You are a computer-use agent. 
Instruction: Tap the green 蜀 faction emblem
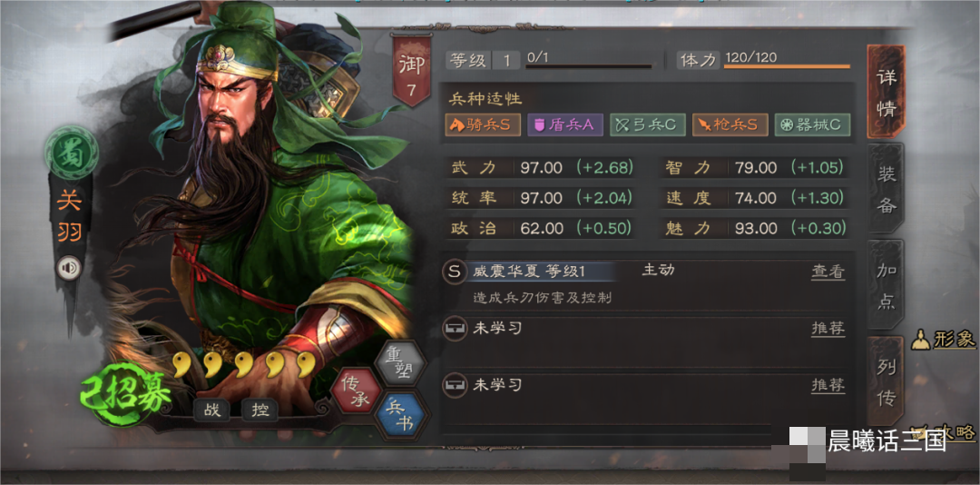point(72,152)
